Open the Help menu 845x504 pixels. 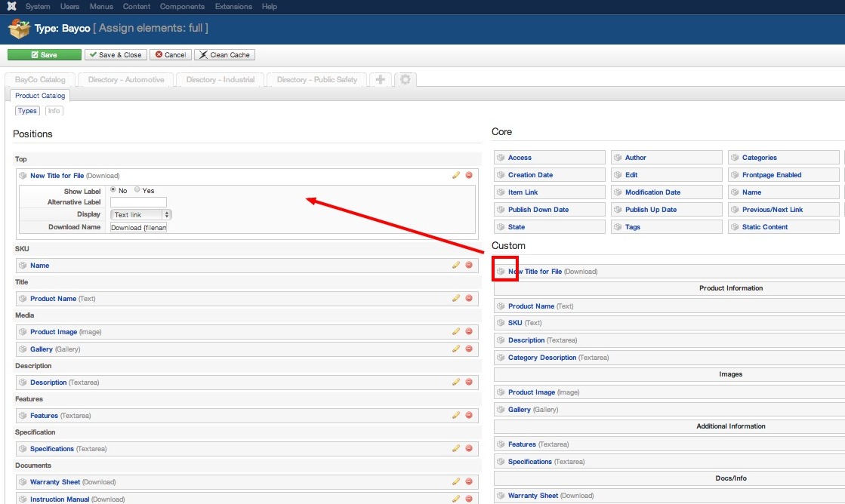coord(270,7)
